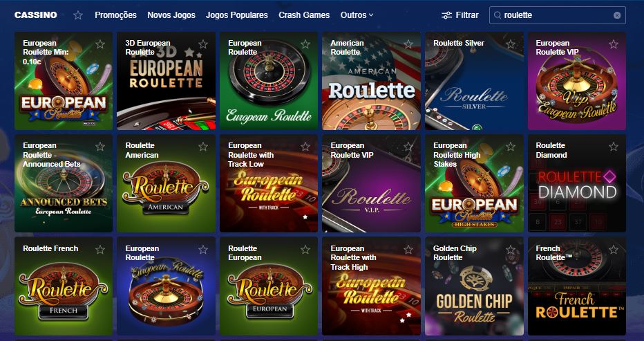Star European Roulette with Track Low
The width and height of the screenshot is (644, 341).
305,147
